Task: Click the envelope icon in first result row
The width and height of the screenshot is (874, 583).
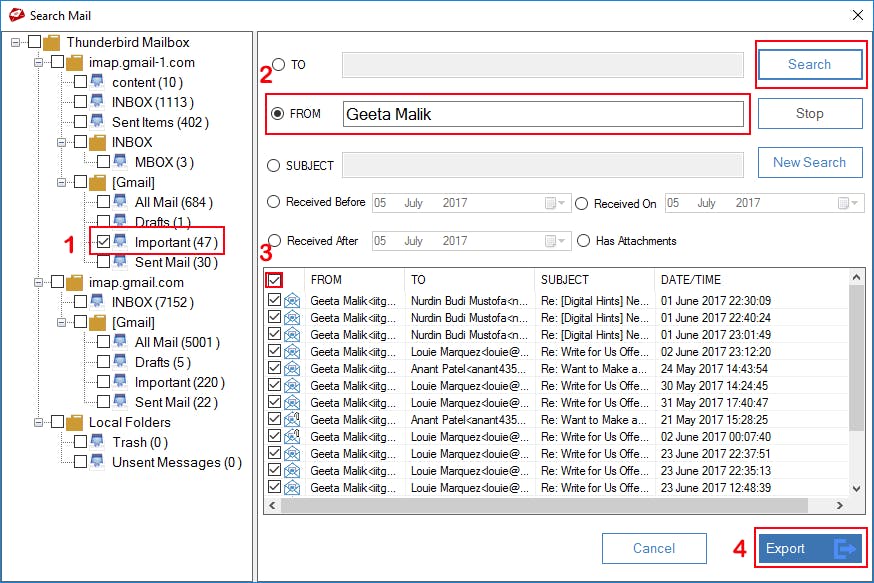Action: [292, 301]
